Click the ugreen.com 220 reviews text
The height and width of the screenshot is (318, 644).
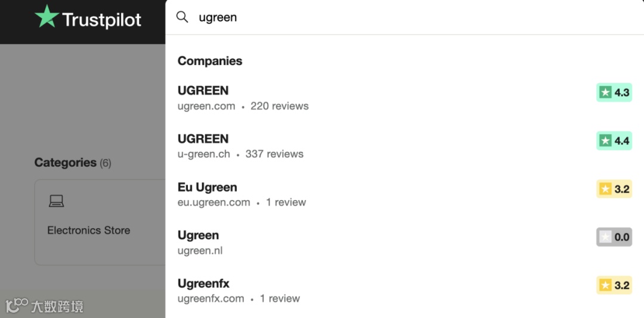[x=243, y=106]
